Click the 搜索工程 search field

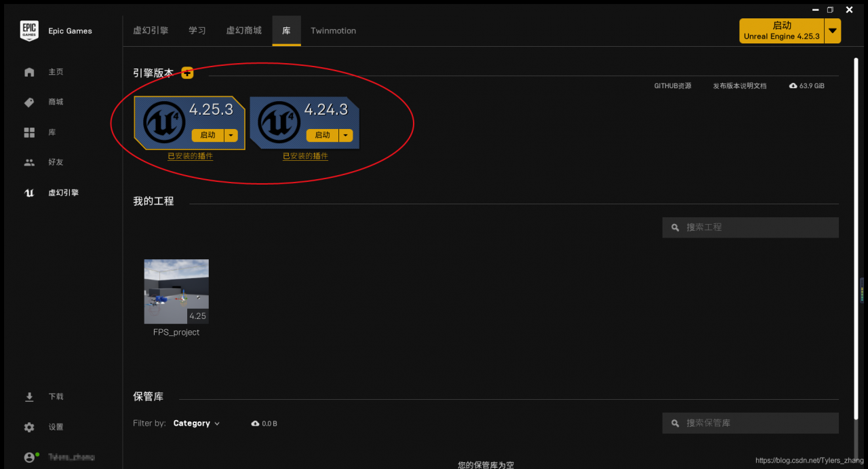(751, 227)
